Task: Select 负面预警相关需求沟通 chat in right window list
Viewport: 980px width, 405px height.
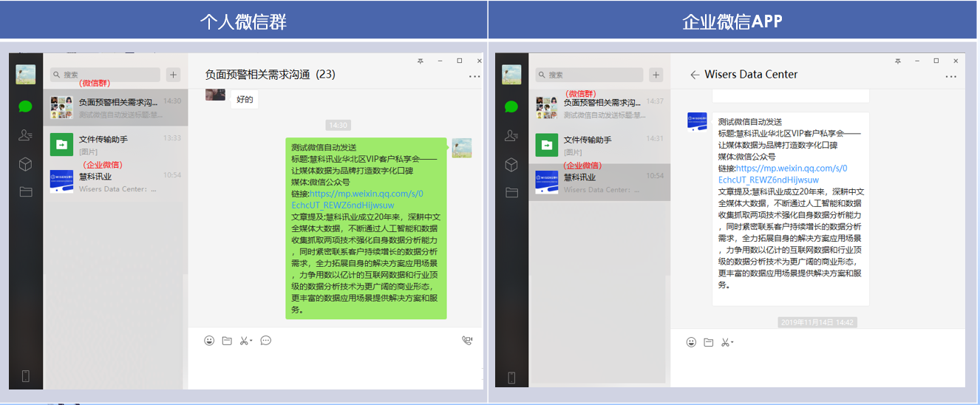Action: pos(599,108)
